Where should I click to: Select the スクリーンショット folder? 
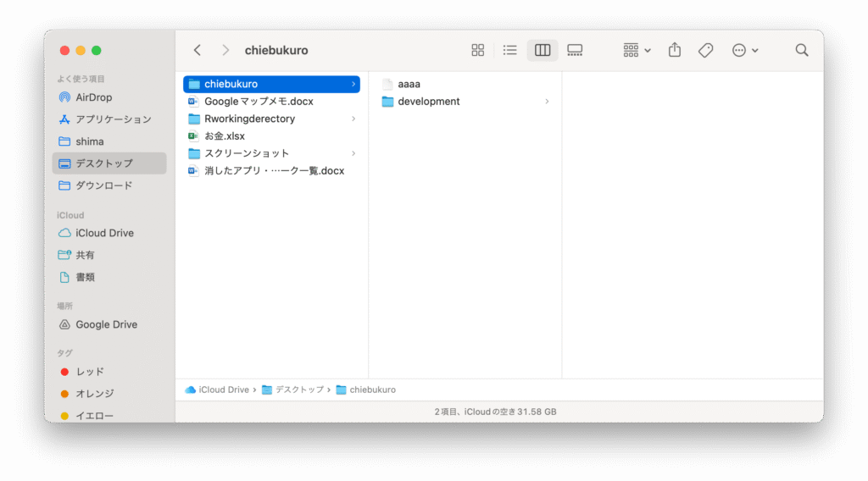(271, 153)
